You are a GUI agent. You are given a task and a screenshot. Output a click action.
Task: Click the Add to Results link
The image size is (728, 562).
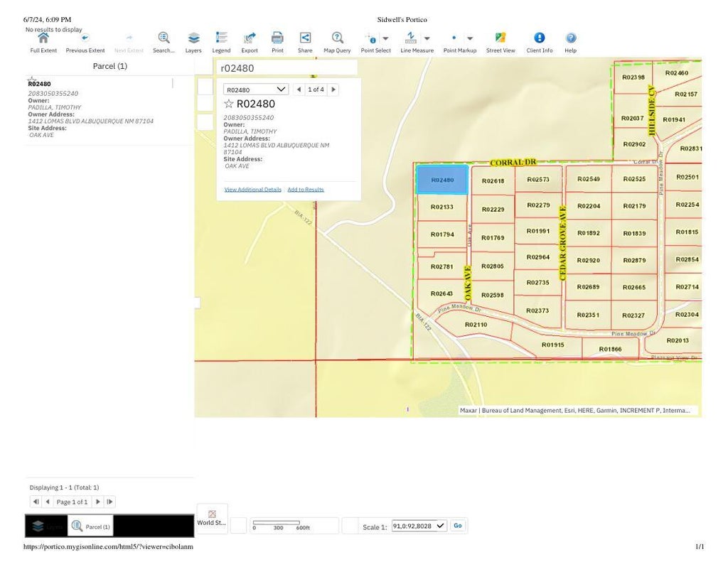(305, 190)
